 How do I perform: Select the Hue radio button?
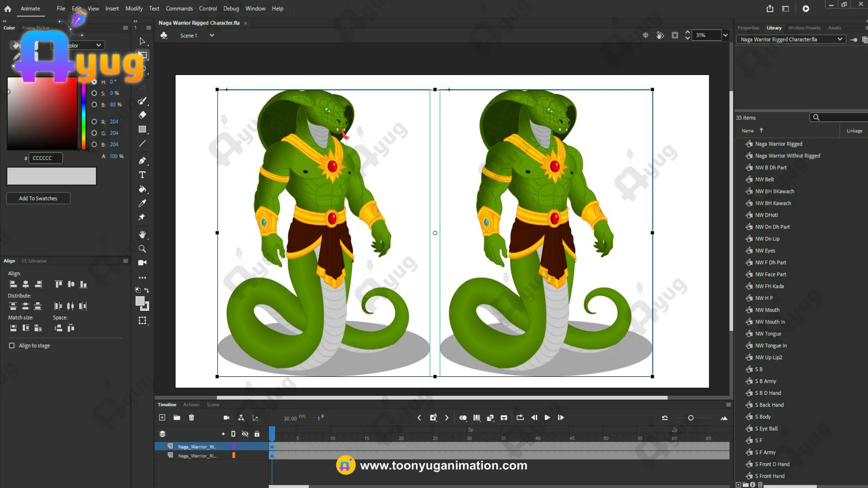[x=94, y=82]
